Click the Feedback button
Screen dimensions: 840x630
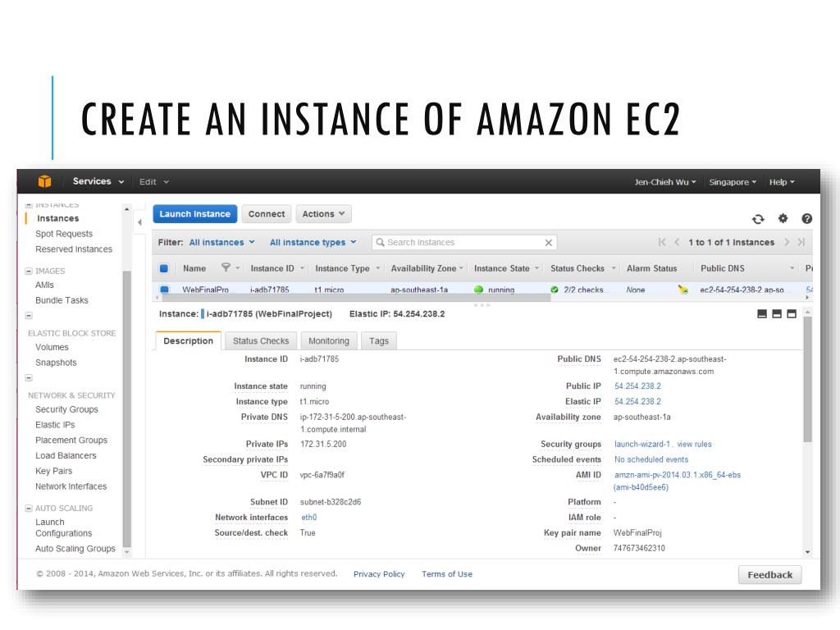tap(769, 575)
